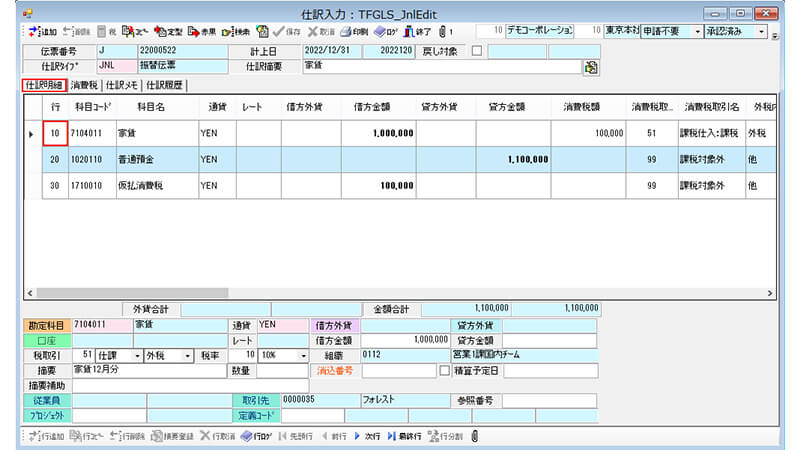Expand the 外税 tax type dropdown
The width and height of the screenshot is (800, 450).
tap(188, 354)
